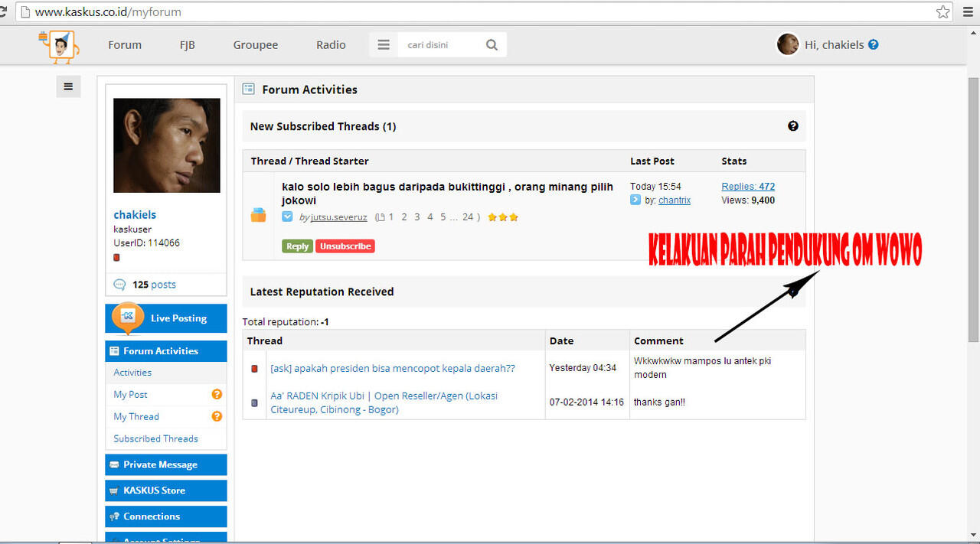Open jutsu.severuz thread starter link

[339, 217]
